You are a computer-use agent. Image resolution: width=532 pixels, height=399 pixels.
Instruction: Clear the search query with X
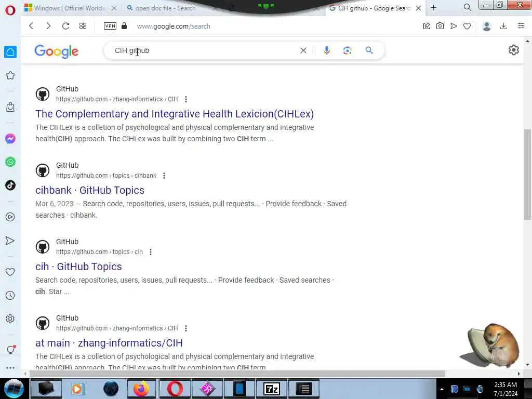coord(303,50)
